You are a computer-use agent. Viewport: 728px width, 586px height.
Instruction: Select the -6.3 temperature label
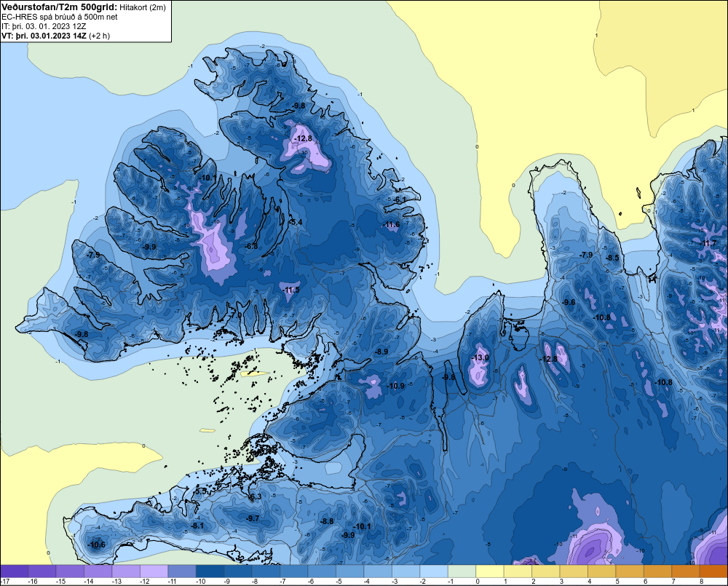(x=255, y=496)
